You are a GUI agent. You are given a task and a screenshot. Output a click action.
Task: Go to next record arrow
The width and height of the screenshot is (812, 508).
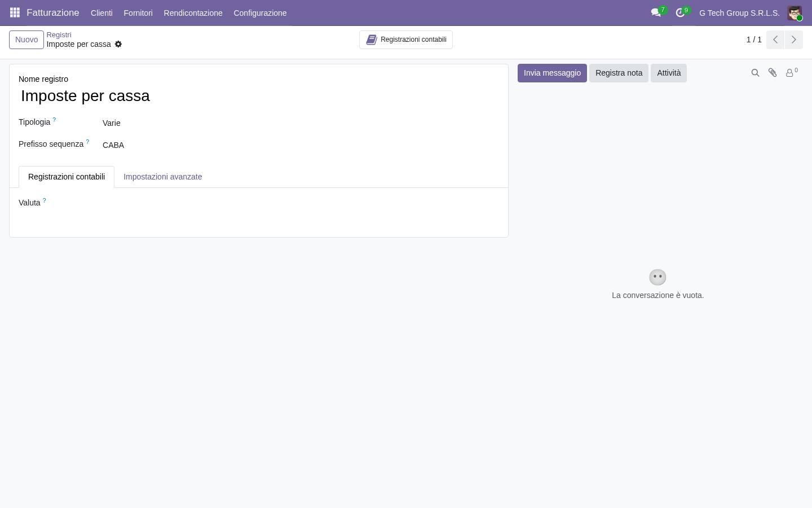(x=793, y=40)
